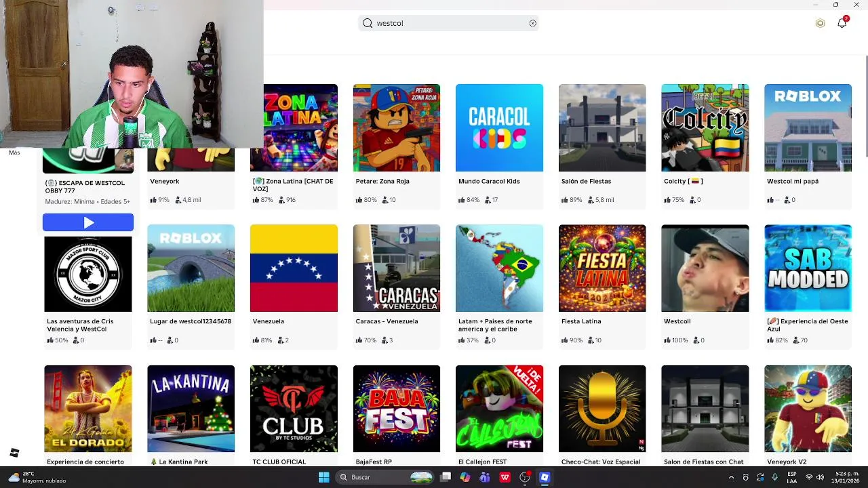Click 'Latam + Países de norte america' title
The width and height of the screenshot is (868, 488).
[495, 325]
